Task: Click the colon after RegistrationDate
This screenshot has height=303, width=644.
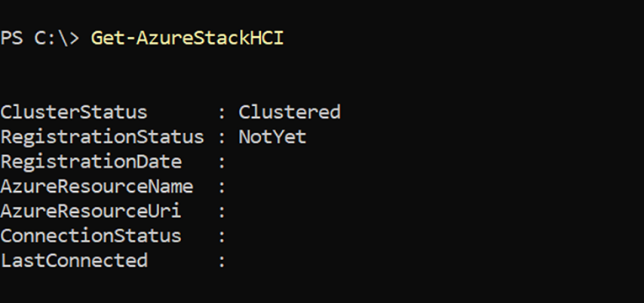Action: tap(221, 162)
